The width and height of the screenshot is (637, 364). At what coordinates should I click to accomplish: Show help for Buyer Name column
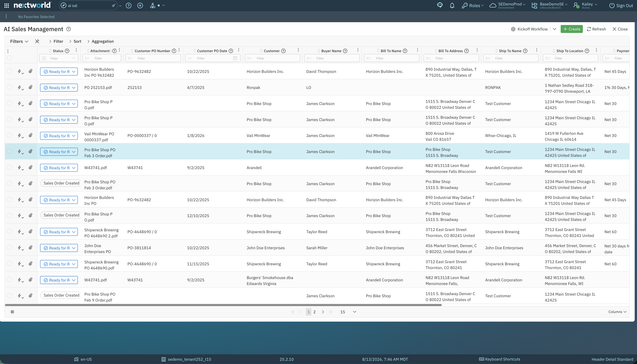tap(345, 51)
